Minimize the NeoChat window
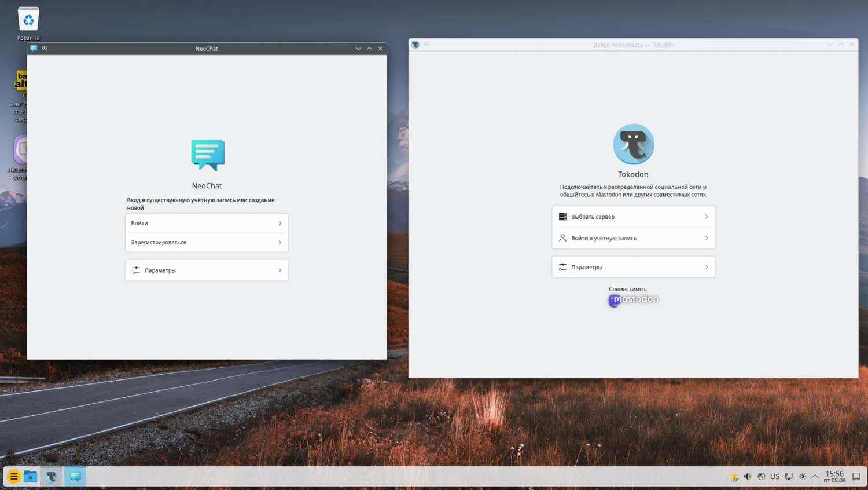Screen dimensions: 868x490 tap(358, 49)
